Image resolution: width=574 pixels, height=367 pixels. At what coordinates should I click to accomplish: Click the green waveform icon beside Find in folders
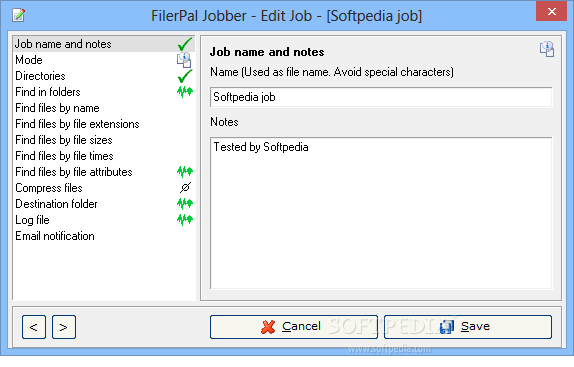185,91
